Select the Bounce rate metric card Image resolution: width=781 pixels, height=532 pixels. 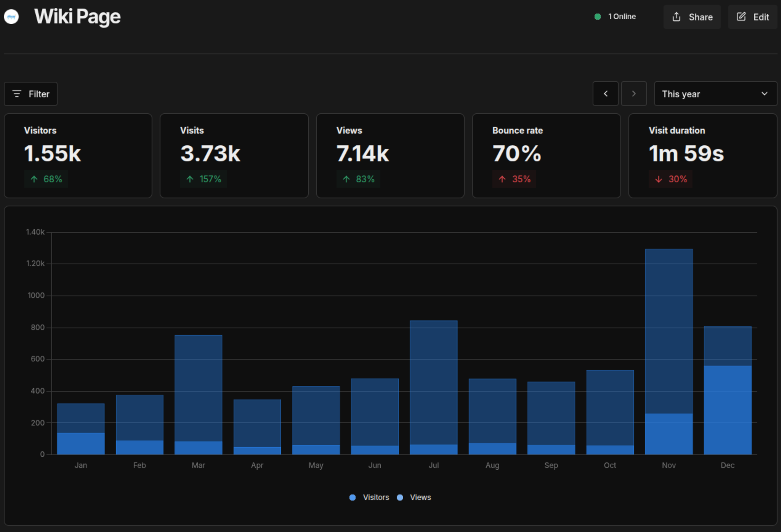546,156
